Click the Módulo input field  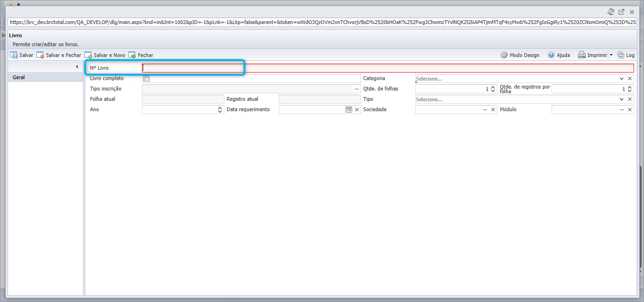tap(585, 110)
